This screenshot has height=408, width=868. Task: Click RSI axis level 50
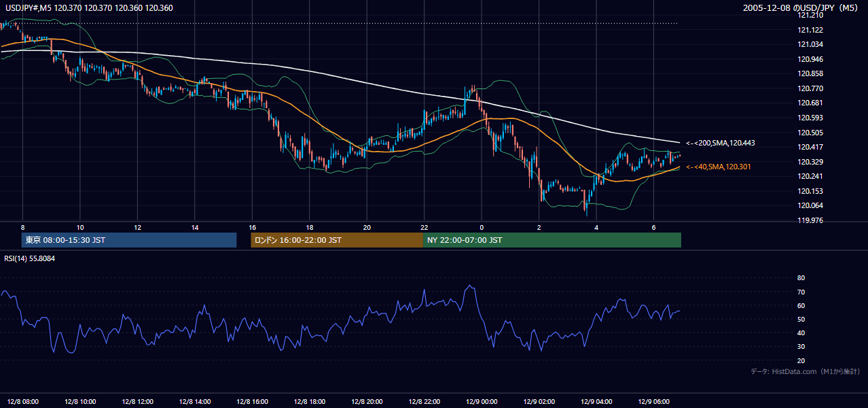[x=801, y=319]
